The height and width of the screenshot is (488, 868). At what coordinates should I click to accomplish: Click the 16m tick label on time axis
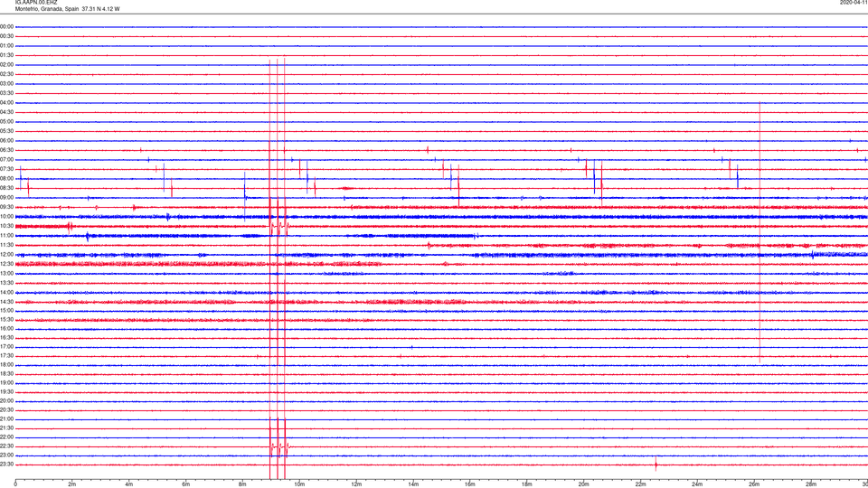coord(470,484)
